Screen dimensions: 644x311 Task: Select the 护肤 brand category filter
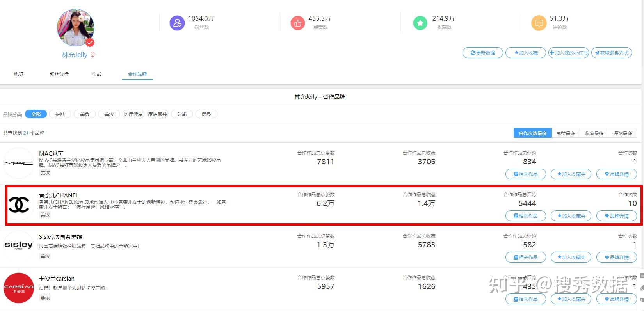pyautogui.click(x=60, y=114)
